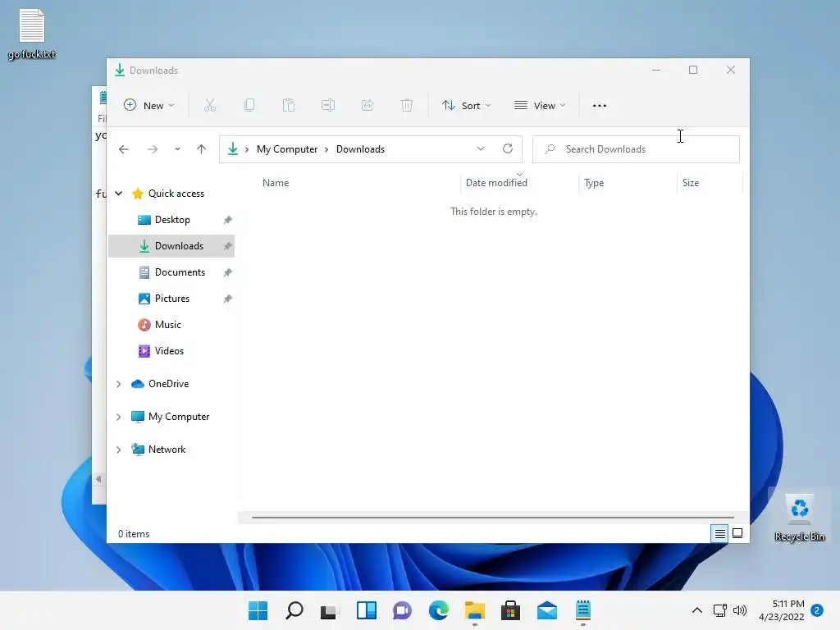Click the left scroll arrow in the Notepad window
The height and width of the screenshot is (630, 840).
coord(98,479)
